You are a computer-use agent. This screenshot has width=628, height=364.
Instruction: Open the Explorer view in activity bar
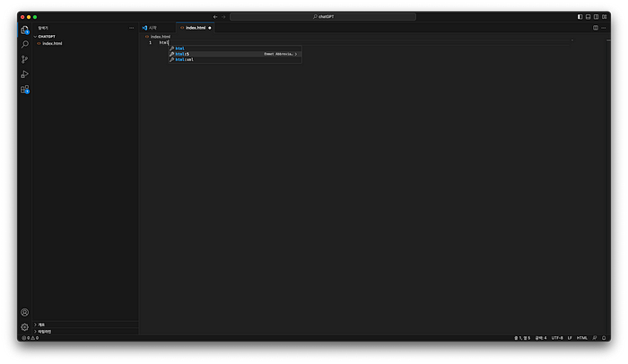click(x=25, y=30)
